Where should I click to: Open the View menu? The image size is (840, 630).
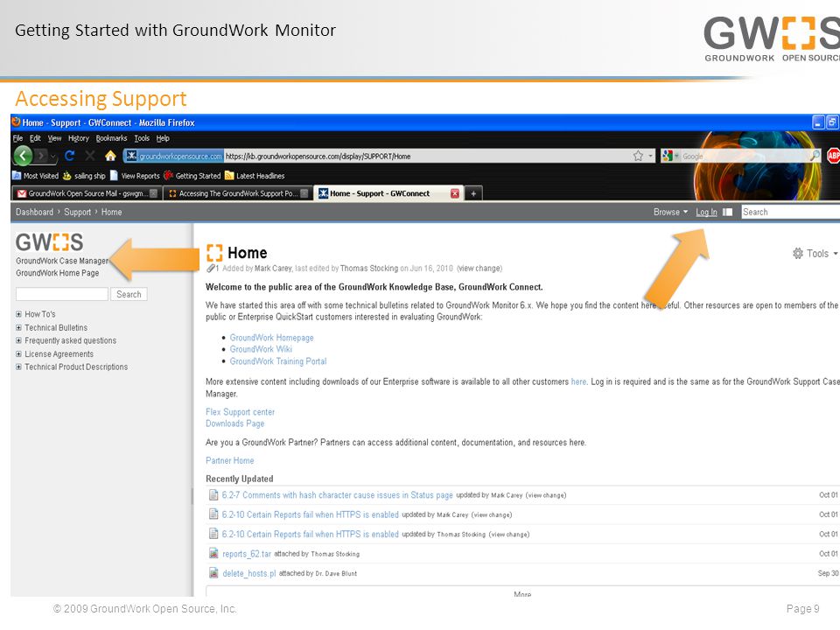coord(54,138)
